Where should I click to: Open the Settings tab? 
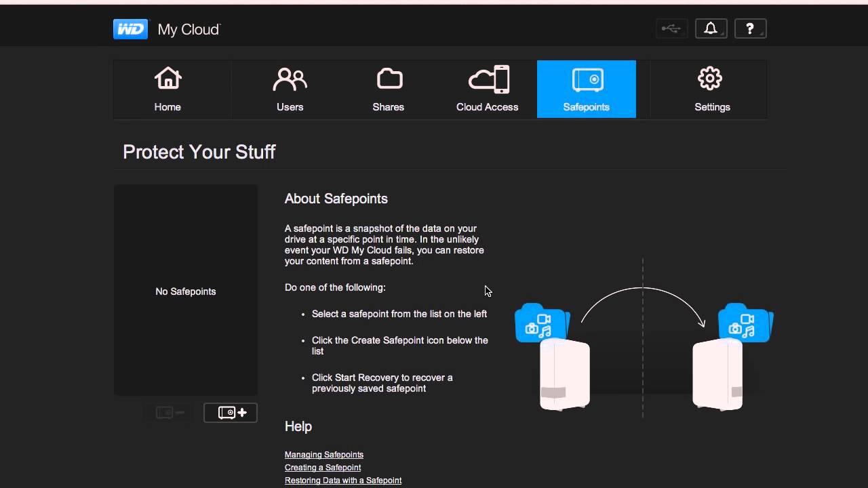click(x=712, y=89)
